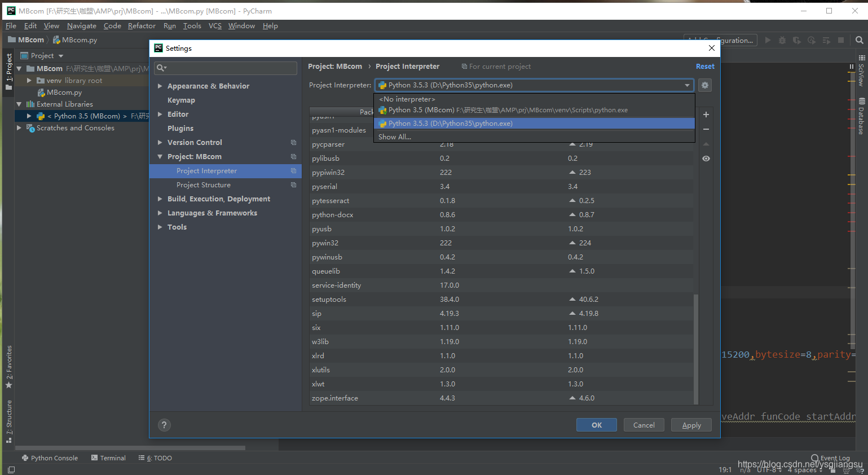Select the xlrd package row
868x475 pixels.
(501, 356)
